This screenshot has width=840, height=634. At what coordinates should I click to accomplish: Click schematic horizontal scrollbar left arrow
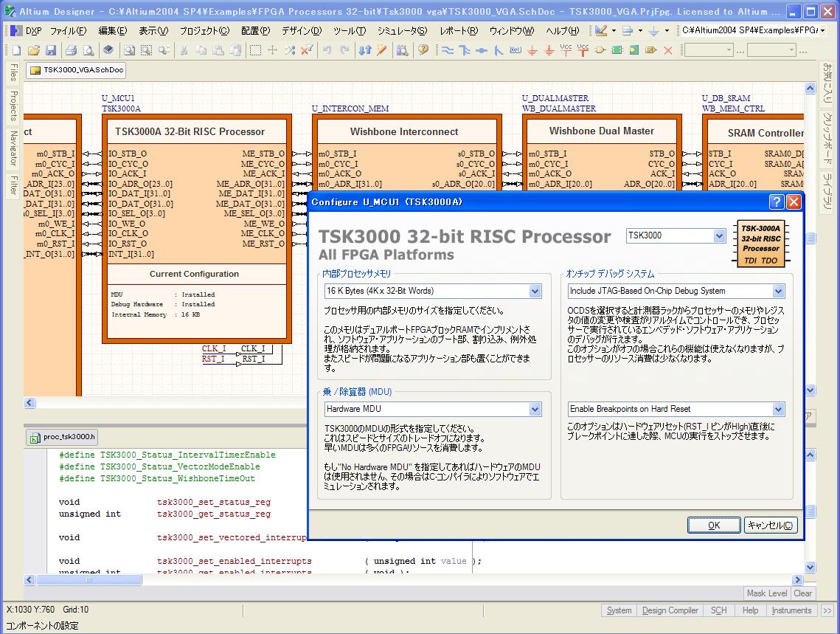[x=29, y=402]
